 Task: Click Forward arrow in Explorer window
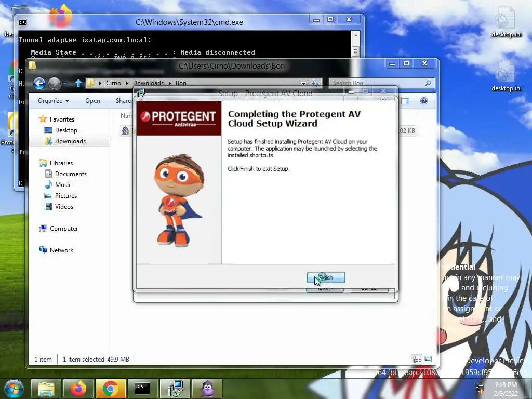pos(54,83)
